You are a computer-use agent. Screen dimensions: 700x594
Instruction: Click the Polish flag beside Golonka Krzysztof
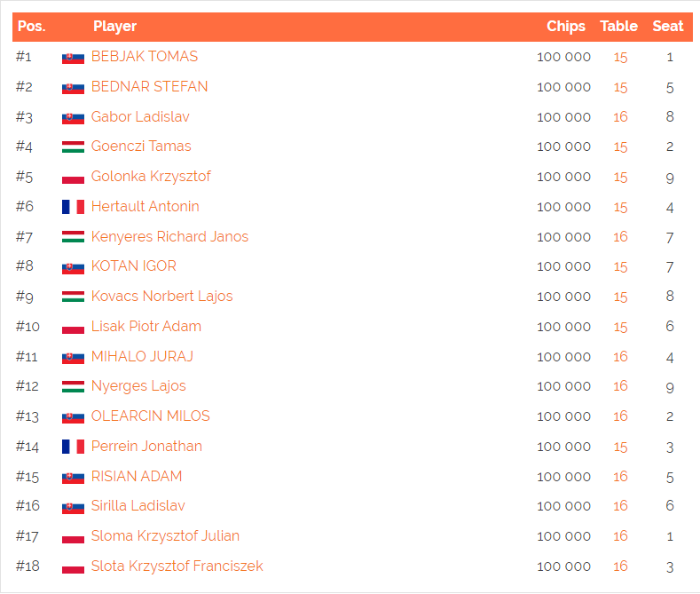(x=74, y=178)
